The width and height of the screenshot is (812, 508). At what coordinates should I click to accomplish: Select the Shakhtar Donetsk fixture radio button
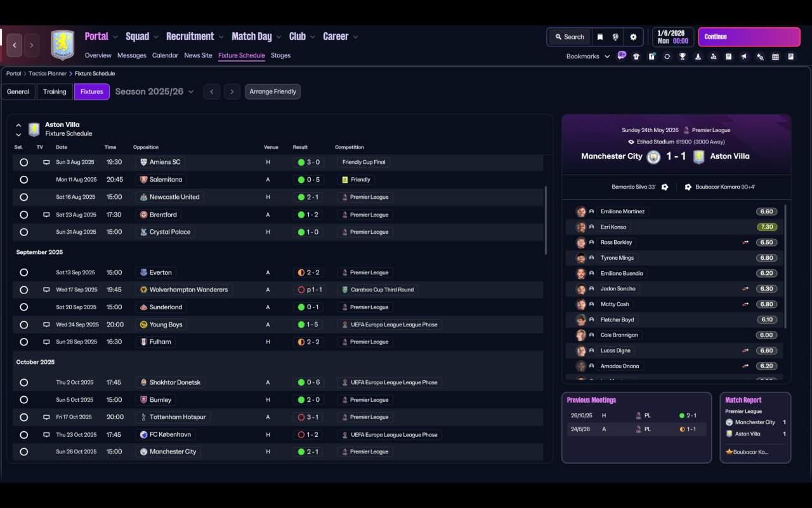point(23,383)
